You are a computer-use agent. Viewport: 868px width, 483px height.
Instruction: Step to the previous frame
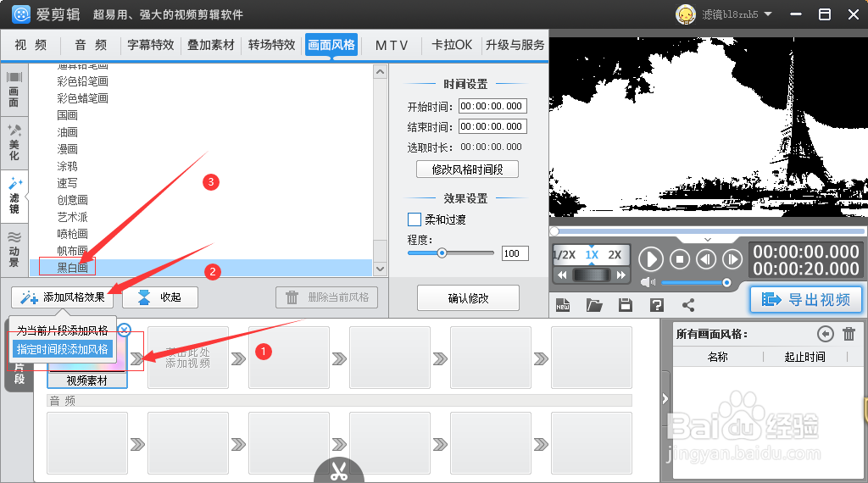706,259
